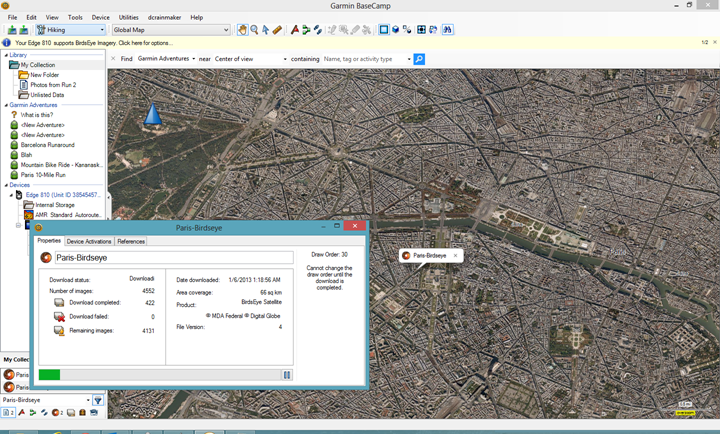Open the File menu
This screenshot has height=434, width=720.
click(x=12, y=17)
